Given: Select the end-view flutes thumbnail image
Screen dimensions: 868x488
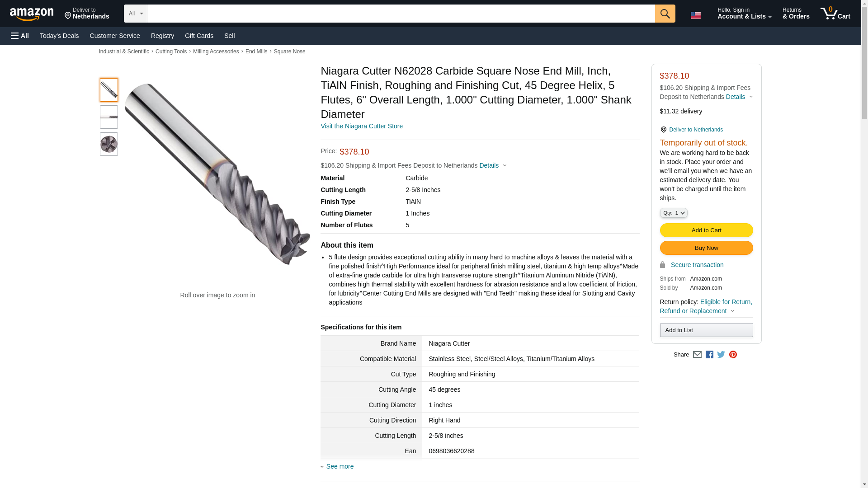Looking at the screenshot, I should (x=109, y=144).
